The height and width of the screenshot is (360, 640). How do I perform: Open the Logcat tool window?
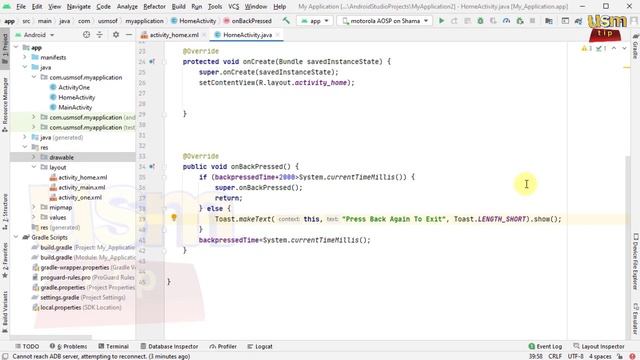coord(260,346)
